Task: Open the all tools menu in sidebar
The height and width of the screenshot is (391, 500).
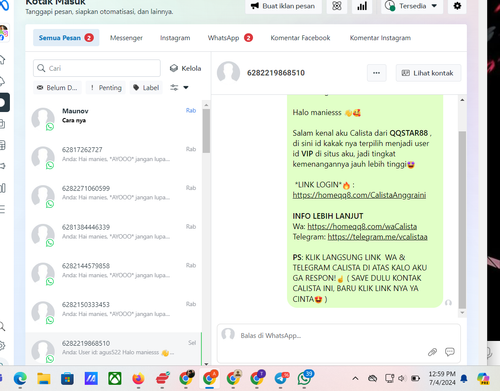Action: point(2,209)
